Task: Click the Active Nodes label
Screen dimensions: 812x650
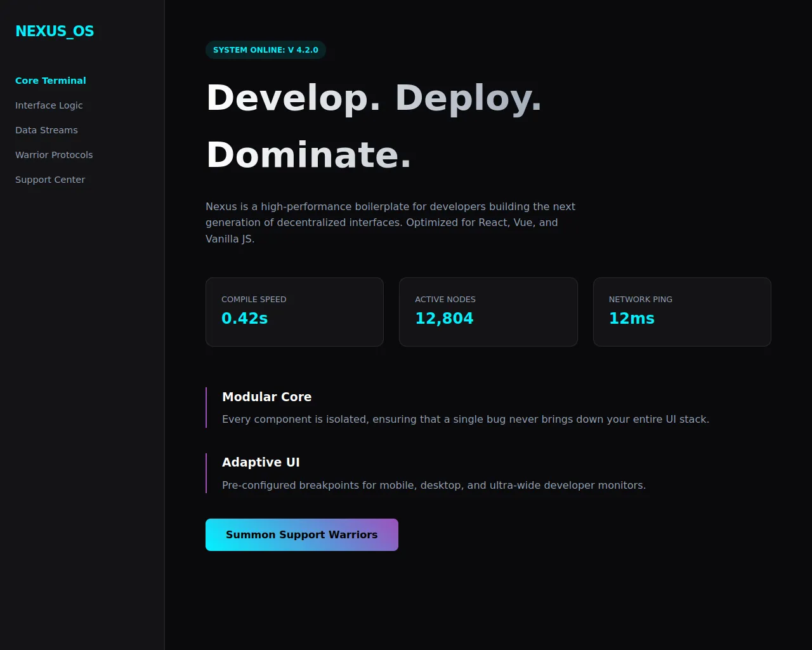Action: click(445, 300)
